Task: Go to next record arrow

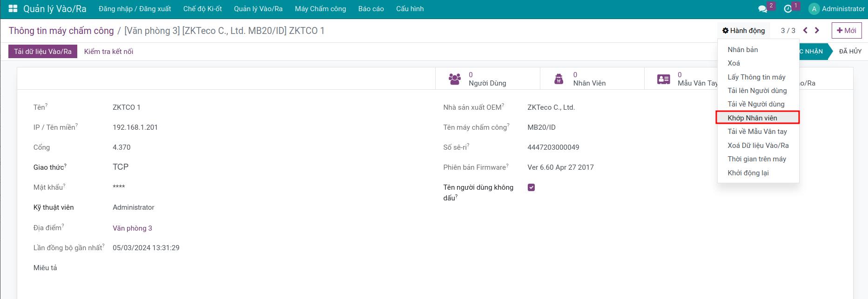Action: point(817,31)
